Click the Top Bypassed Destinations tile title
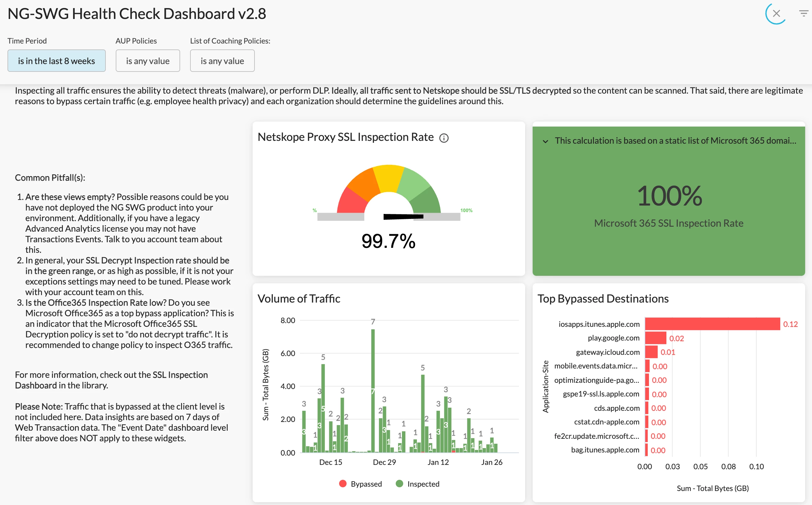The image size is (812, 505). click(x=603, y=299)
